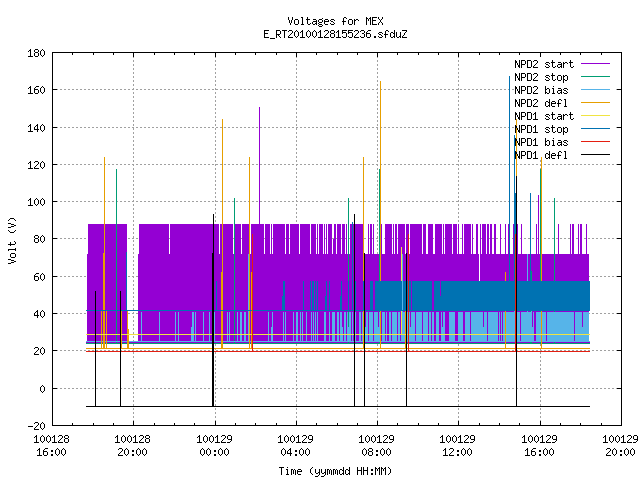The image size is (640, 480).
Task: Click the red NPD1 bias legend line
Action: coord(595,142)
